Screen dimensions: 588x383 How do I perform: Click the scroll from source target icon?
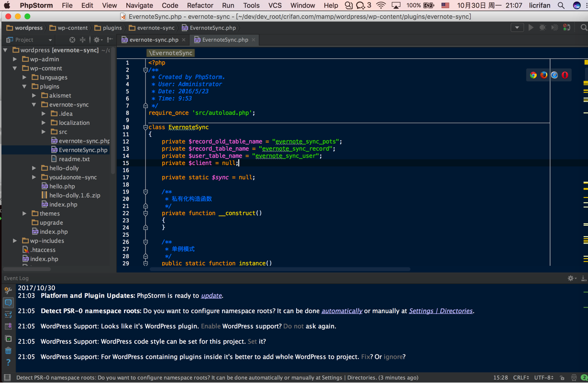(x=72, y=40)
